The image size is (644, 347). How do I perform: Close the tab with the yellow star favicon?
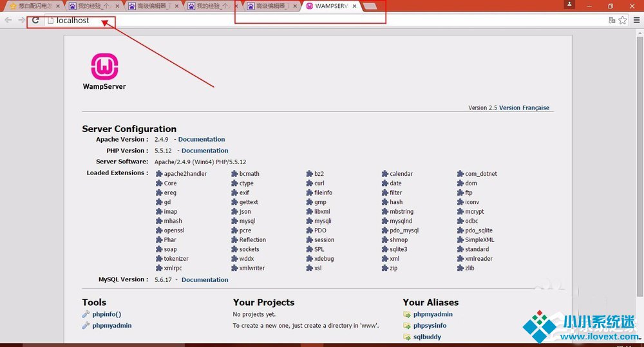[58, 6]
